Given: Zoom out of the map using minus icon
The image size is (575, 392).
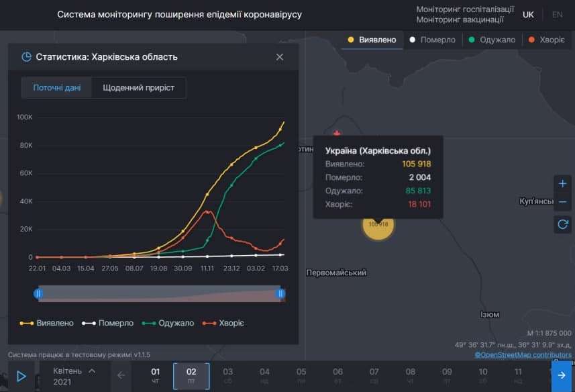Looking at the screenshot, I should pos(562,201).
